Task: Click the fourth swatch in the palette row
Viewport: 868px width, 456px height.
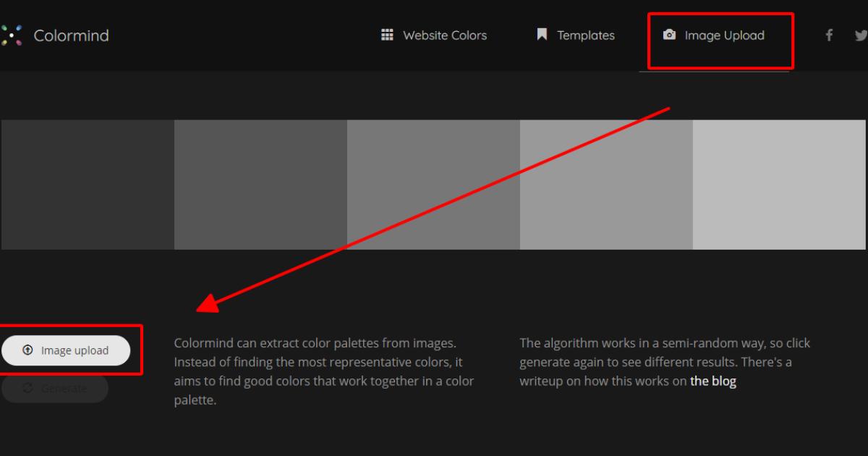Action: click(x=606, y=184)
